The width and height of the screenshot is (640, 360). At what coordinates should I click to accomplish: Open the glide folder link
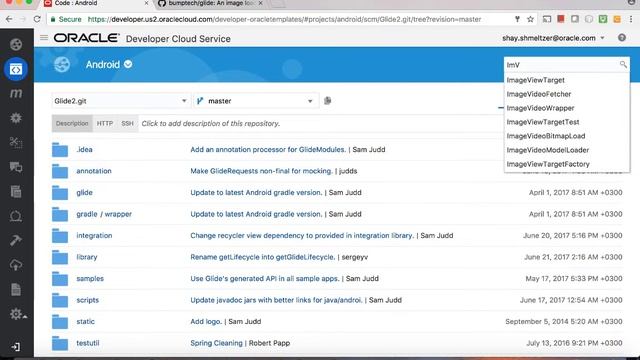tap(84, 193)
